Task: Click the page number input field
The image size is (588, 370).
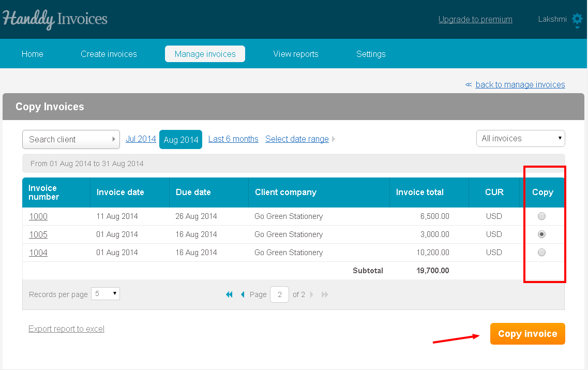Action: (x=279, y=294)
